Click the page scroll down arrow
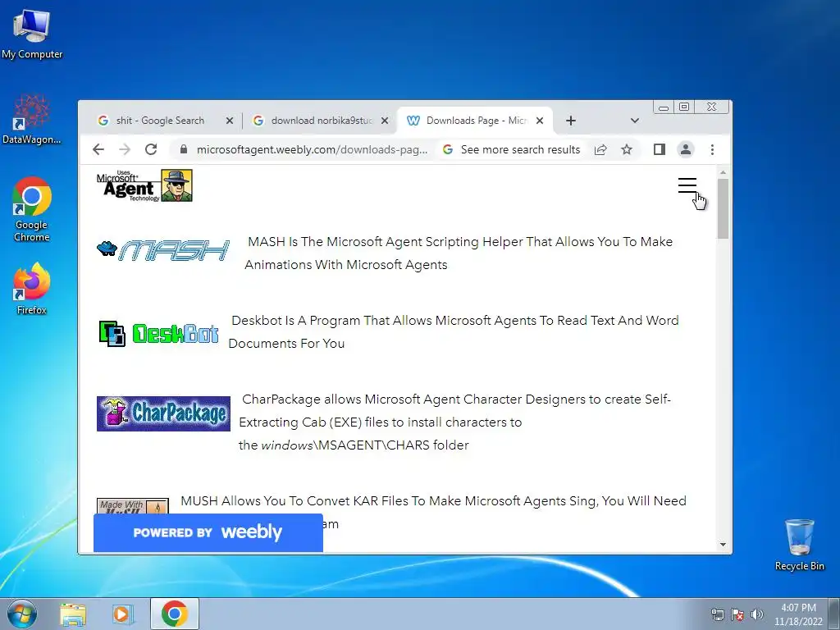Screen dimensions: 840x630 723,545
